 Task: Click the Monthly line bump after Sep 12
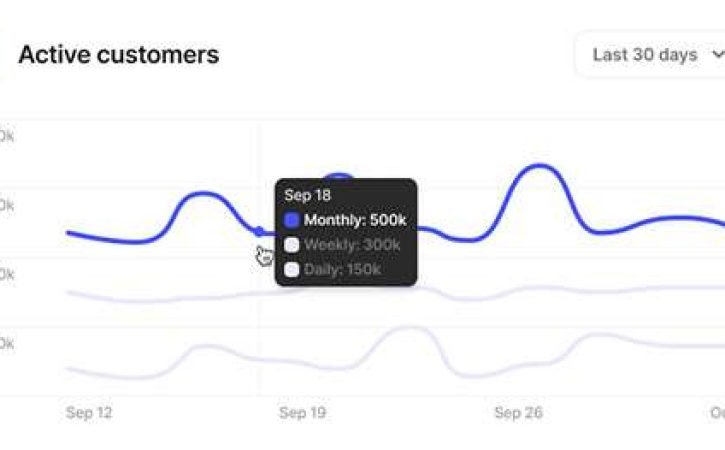203,194
